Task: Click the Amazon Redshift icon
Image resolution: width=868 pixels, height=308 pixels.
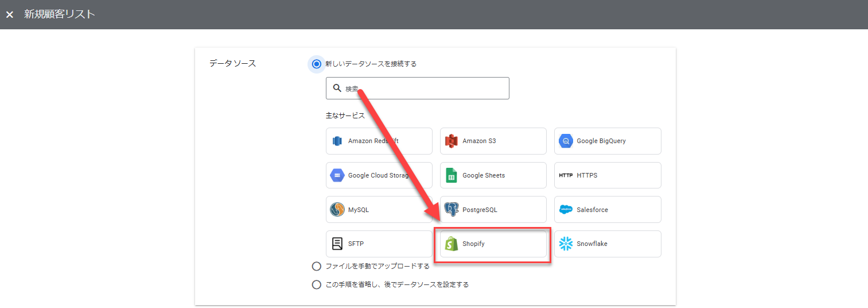Action: (337, 141)
